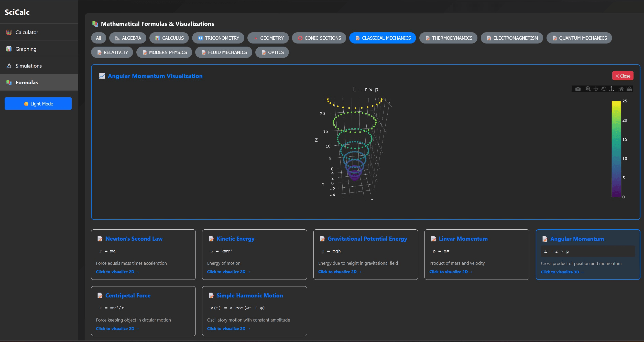Image resolution: width=644 pixels, height=342 pixels.
Task: Reset camera to last saved view
Action: click(x=629, y=89)
